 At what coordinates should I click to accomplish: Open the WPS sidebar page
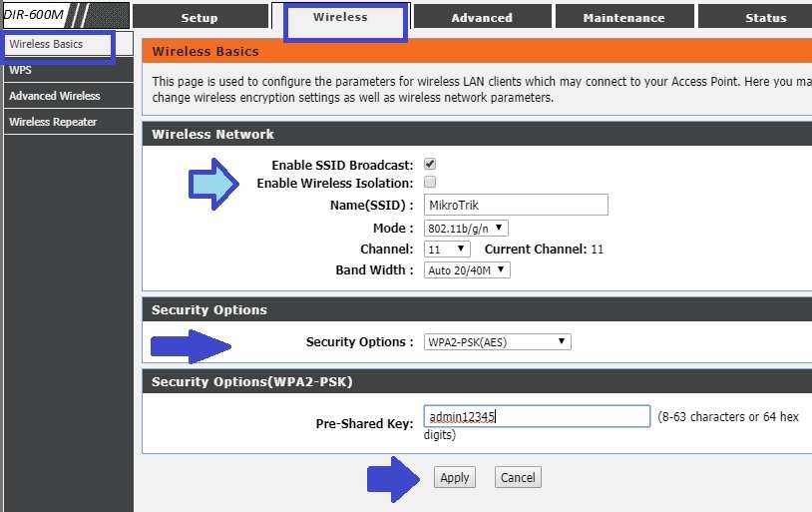68,70
